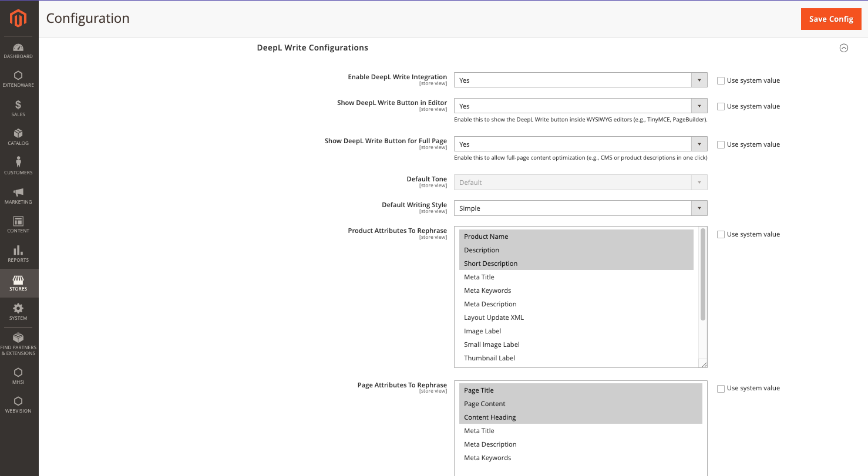The width and height of the screenshot is (868, 476).
Task: Check Use system value for Button for Full Page
Action: click(721, 144)
